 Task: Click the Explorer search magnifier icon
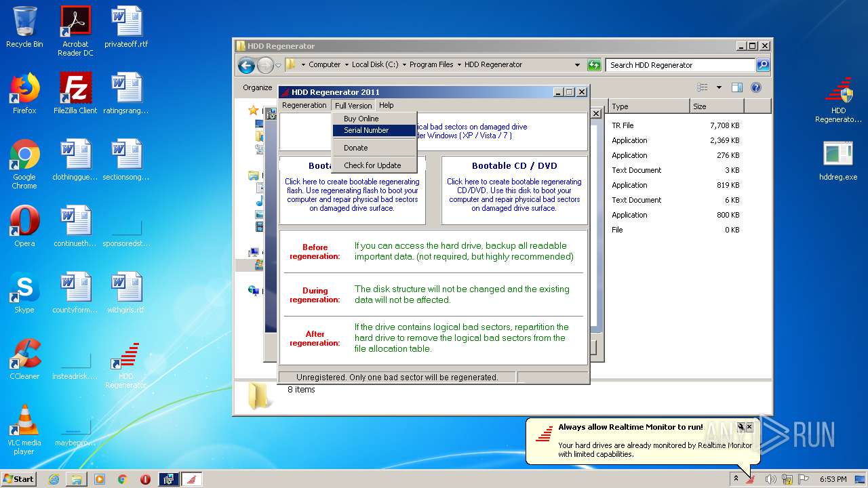coord(763,65)
